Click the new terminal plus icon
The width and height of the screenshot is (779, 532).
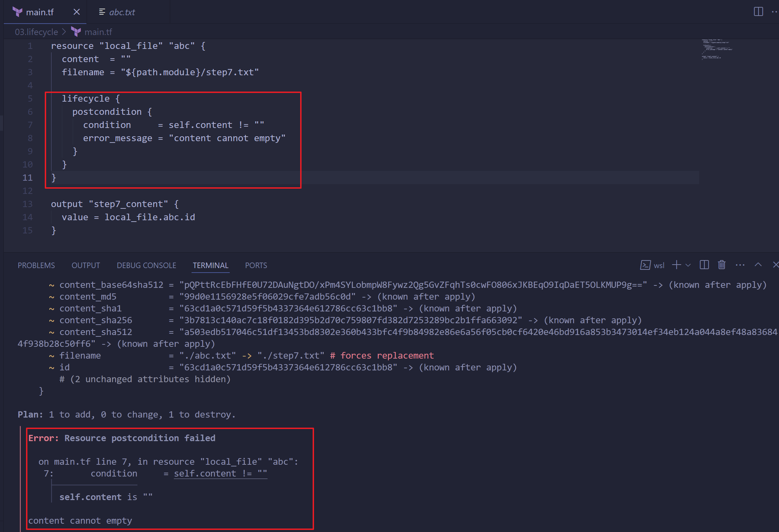pos(676,265)
